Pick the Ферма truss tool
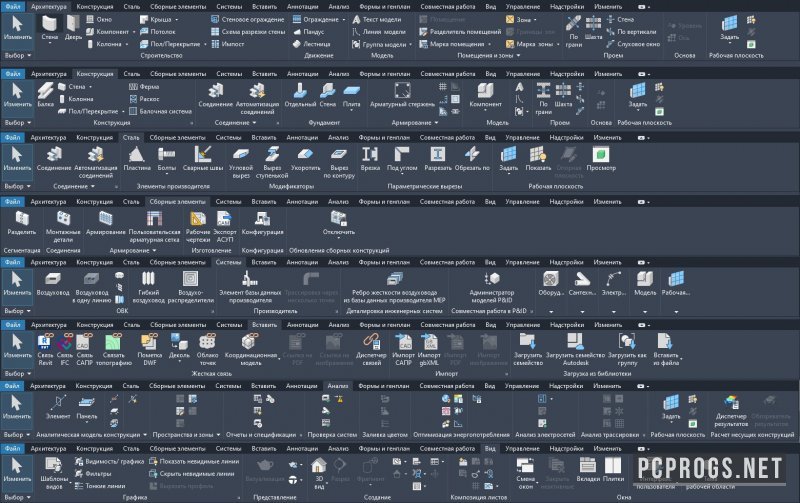This screenshot has height=503, width=800. tap(144, 87)
